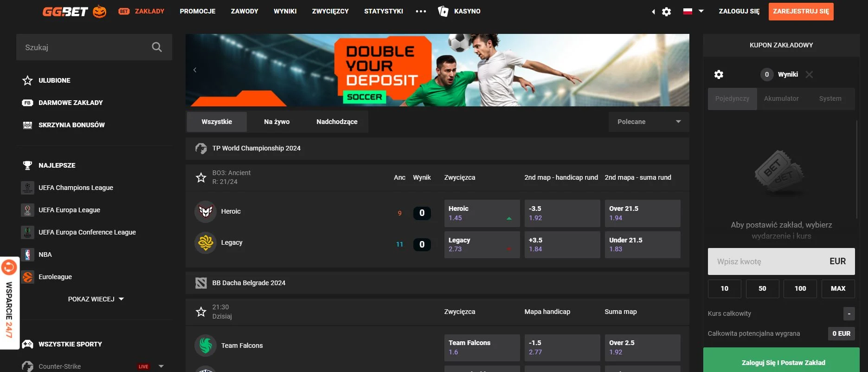
Task: Click the UEFA Europa League icon
Action: point(27,210)
